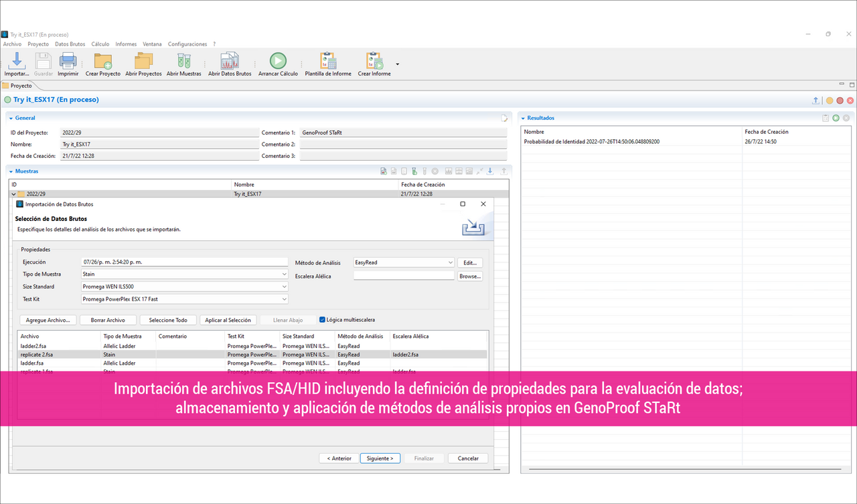Collapse the General section
The image size is (857, 504).
(x=11, y=118)
